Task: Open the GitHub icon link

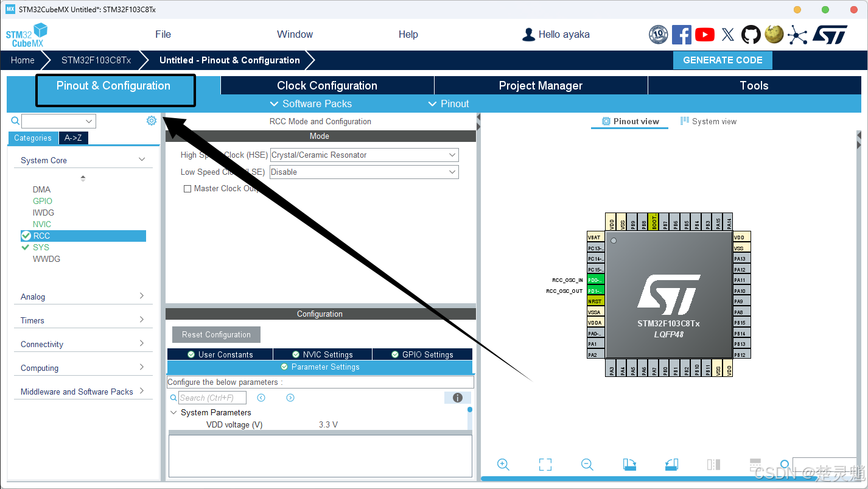Action: click(x=751, y=35)
